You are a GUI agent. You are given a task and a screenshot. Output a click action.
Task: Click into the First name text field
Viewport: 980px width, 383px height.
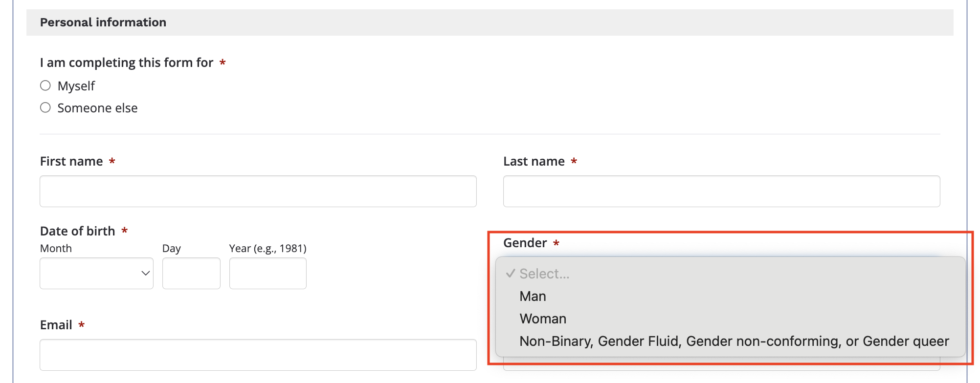point(258,191)
